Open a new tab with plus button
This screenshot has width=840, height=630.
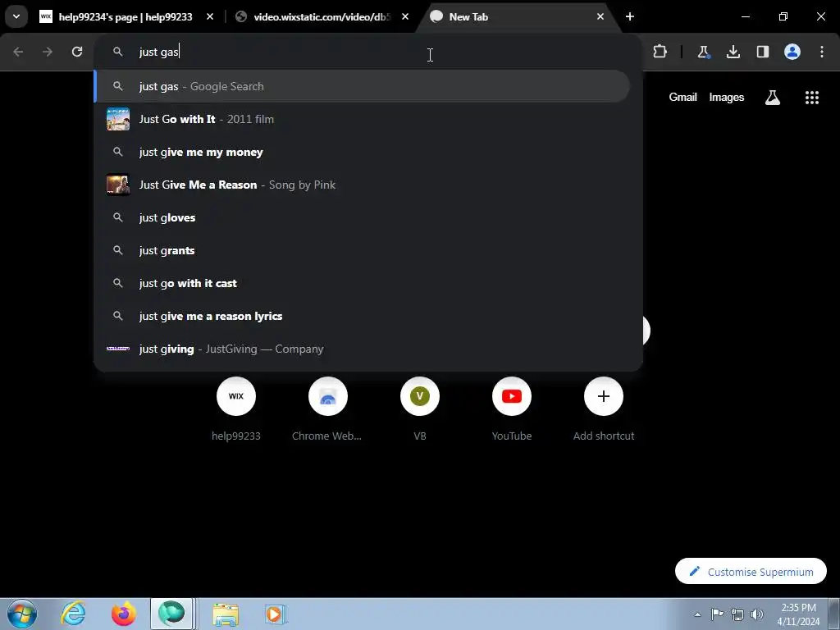pos(630,17)
